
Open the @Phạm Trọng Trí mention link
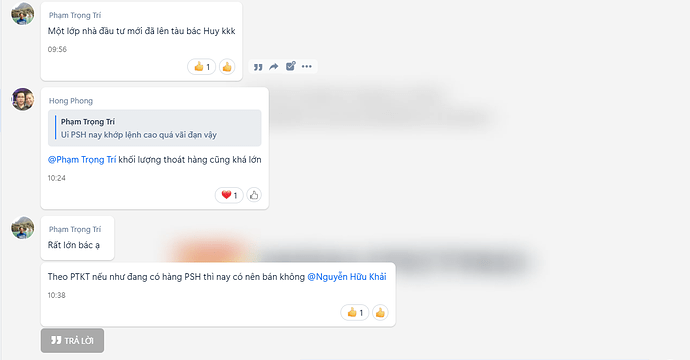(82, 160)
